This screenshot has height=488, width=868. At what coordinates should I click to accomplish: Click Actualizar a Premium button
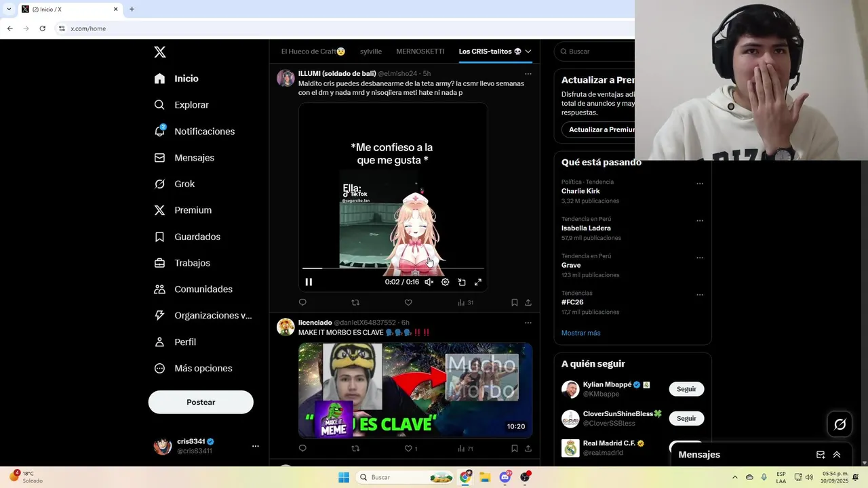(x=598, y=129)
